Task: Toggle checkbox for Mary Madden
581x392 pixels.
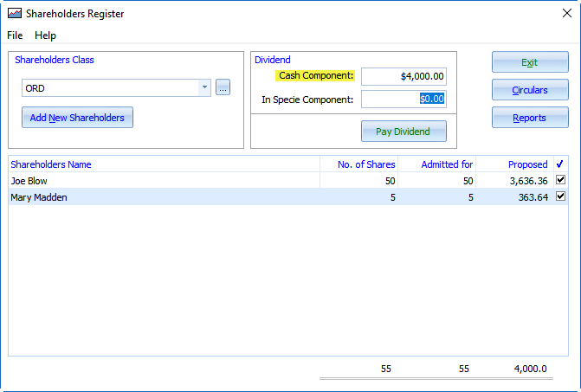Action: coord(560,196)
